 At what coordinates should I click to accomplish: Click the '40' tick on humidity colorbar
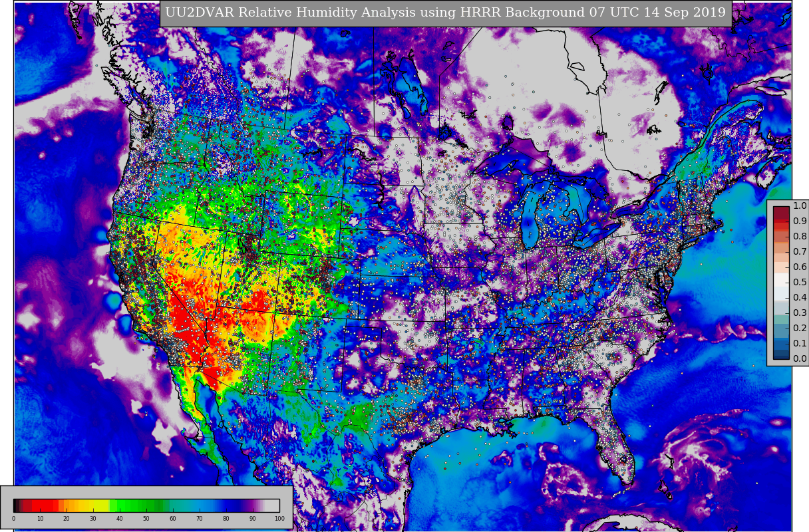click(x=120, y=519)
